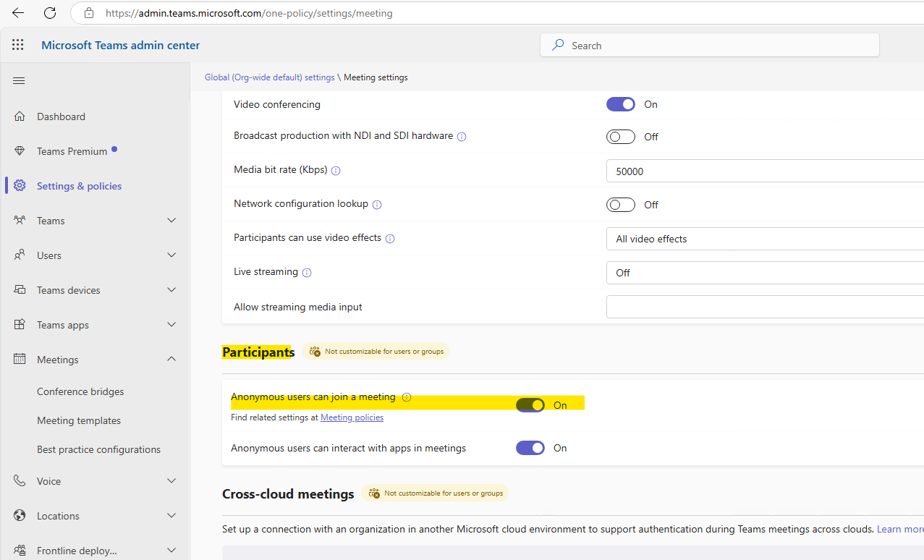The image size is (924, 560).
Task: Click info icon beside Broadcast production NDI
Action: (462, 137)
